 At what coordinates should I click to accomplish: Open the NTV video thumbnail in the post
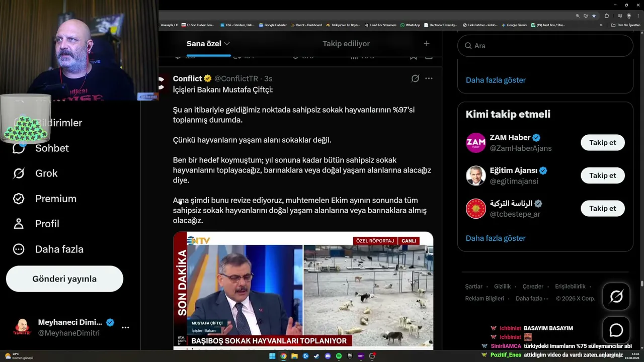(303, 291)
